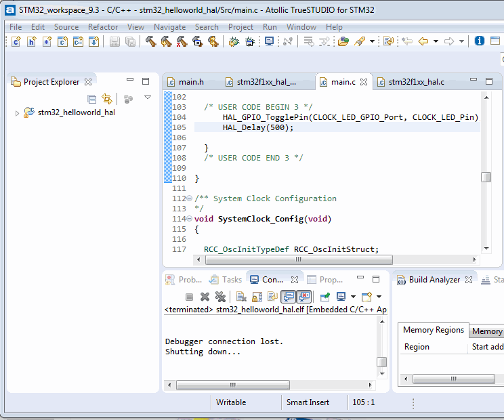Viewport: 504px width, 420px height.
Task: Toggle Word Wrap in Console toolbar
Action: [272, 297]
